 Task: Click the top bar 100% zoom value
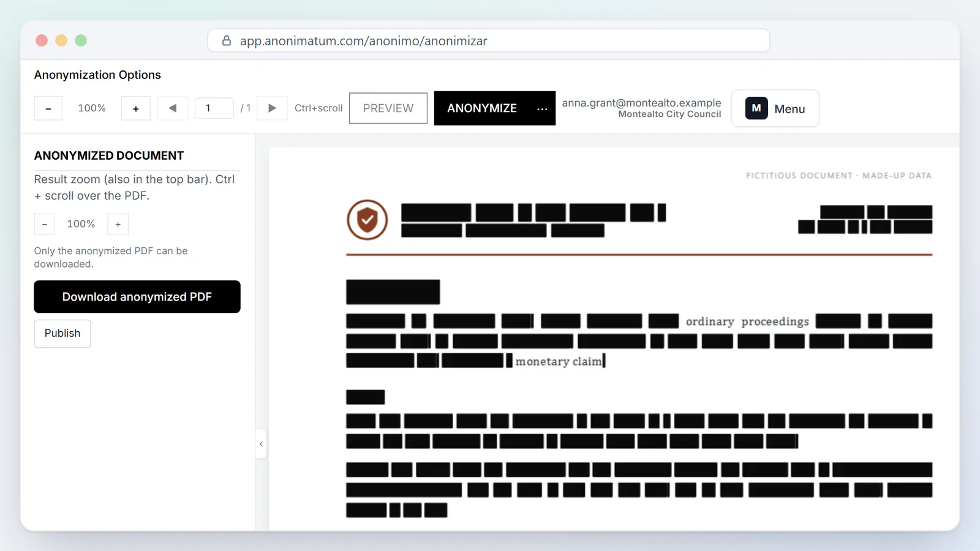click(x=92, y=108)
